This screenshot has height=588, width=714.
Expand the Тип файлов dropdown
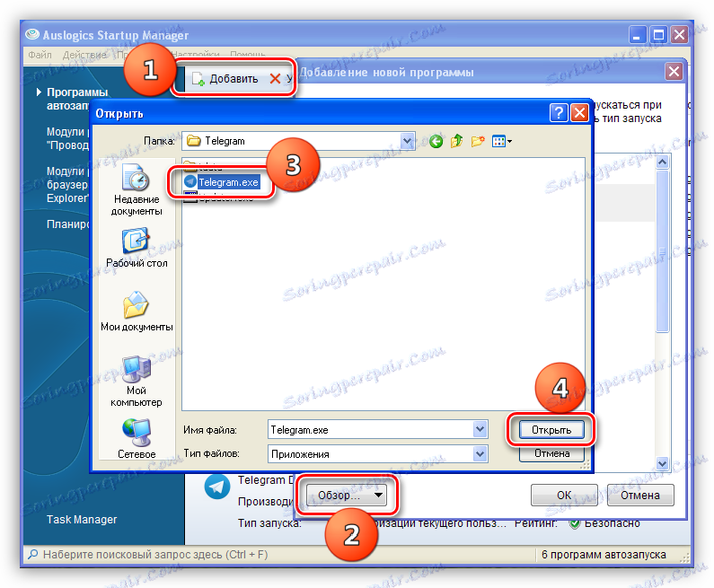480,453
